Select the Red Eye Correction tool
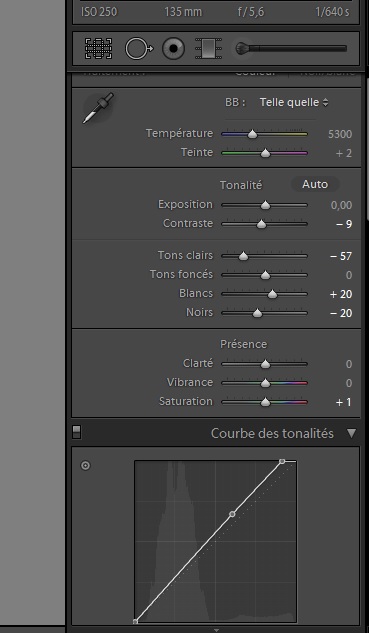Viewport: 369px width, 633px height. [174, 48]
